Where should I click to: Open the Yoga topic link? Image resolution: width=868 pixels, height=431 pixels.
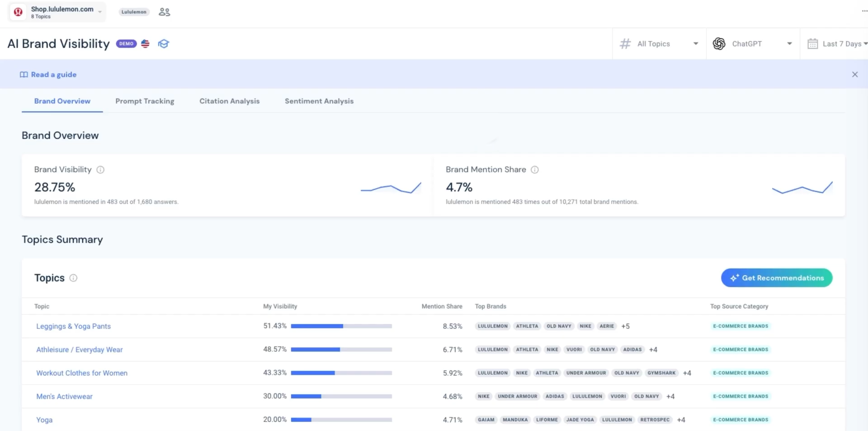pyautogui.click(x=44, y=420)
